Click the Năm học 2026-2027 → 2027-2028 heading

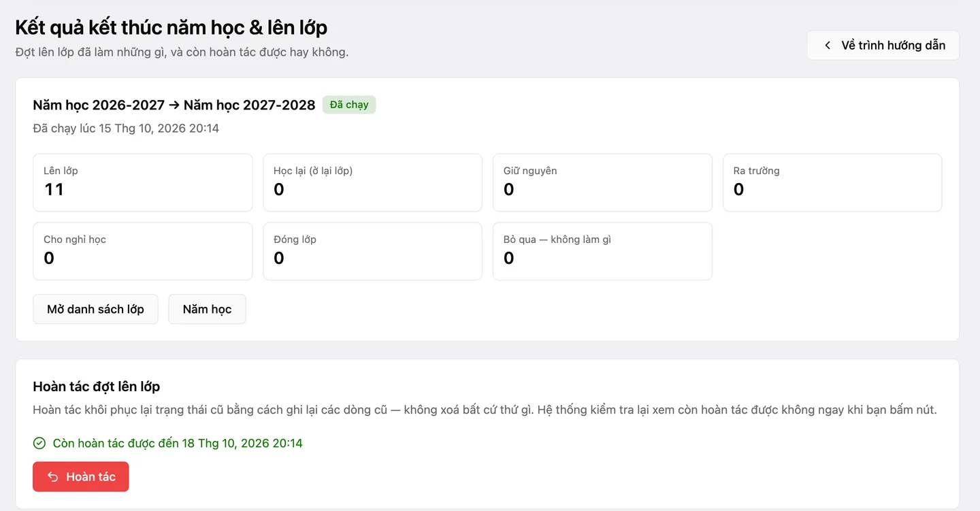coord(174,105)
